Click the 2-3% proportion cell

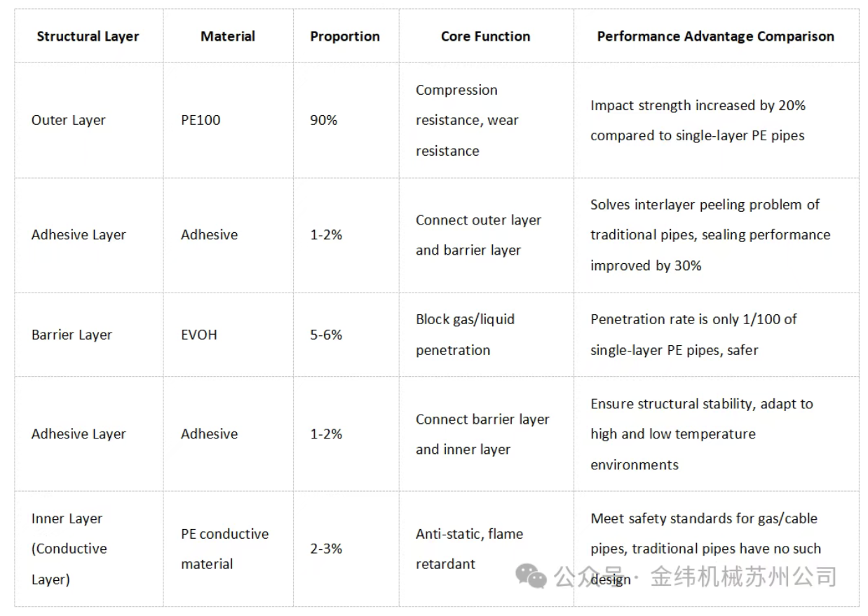click(326, 549)
